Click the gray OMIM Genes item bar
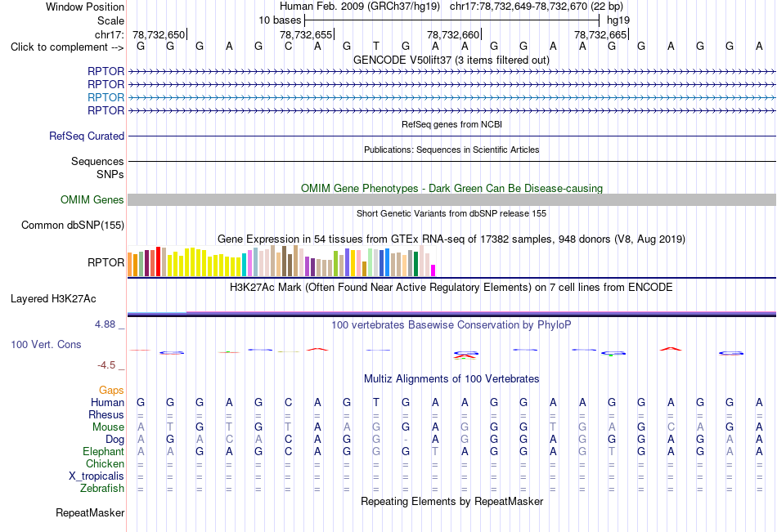Screen dimensions: 777x532 [452, 199]
